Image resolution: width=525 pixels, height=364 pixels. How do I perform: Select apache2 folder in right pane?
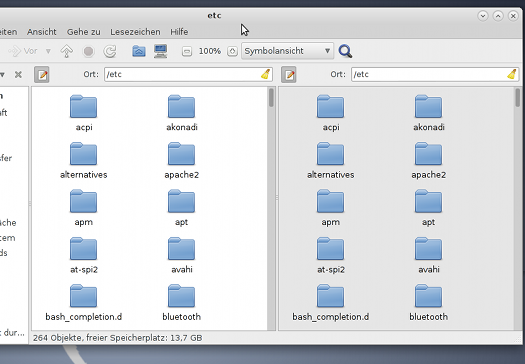[429, 160]
